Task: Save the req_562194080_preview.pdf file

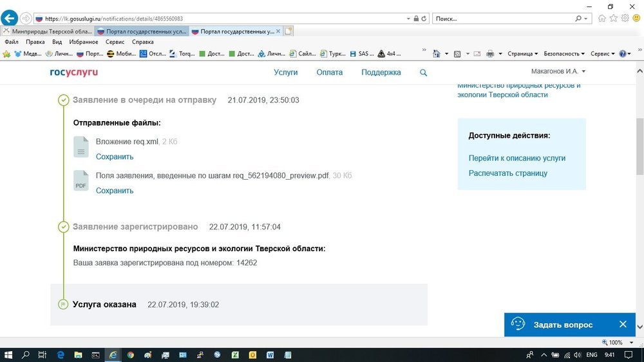Action: click(115, 191)
